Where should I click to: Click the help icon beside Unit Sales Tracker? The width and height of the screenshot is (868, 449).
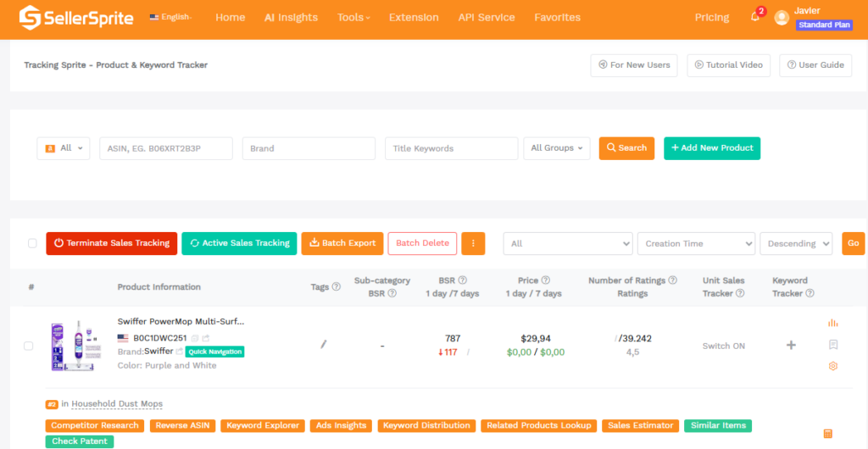click(740, 294)
